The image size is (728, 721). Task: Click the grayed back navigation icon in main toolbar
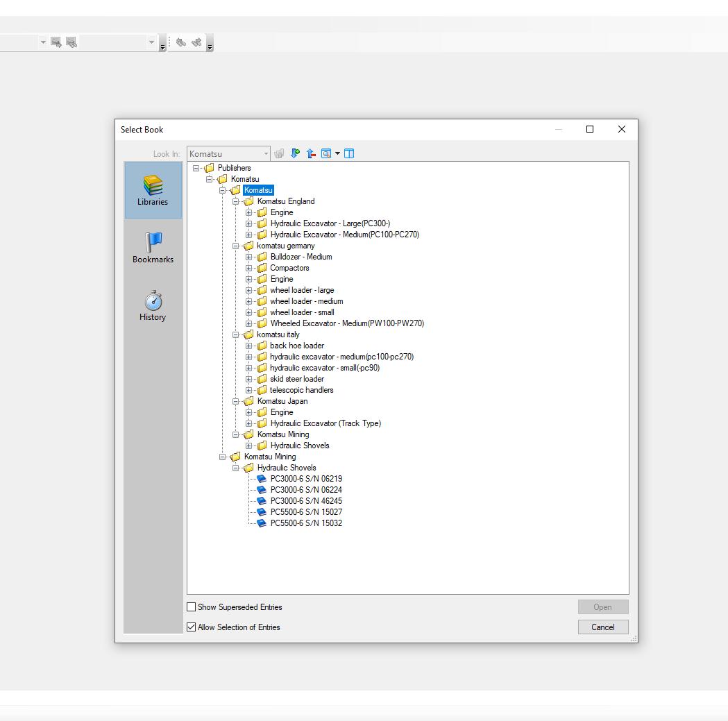(181, 42)
